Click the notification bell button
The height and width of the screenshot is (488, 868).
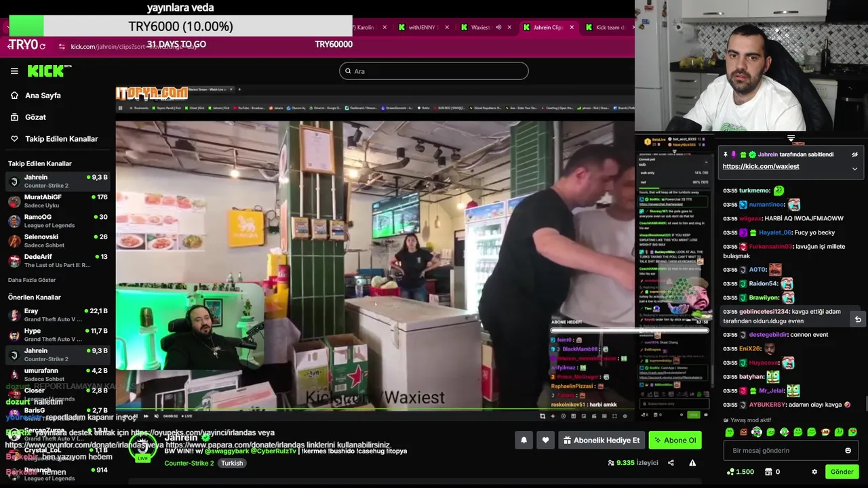tap(524, 440)
